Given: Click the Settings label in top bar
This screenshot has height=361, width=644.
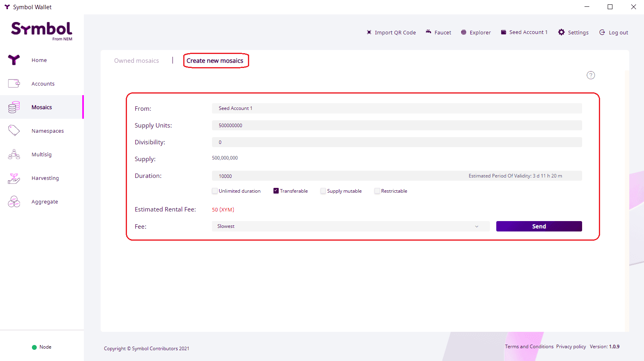Looking at the screenshot, I should (578, 33).
